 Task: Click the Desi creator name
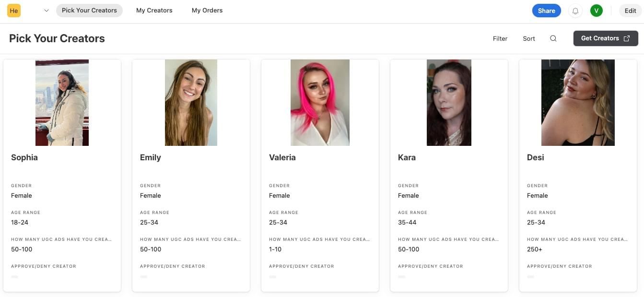pyautogui.click(x=535, y=157)
